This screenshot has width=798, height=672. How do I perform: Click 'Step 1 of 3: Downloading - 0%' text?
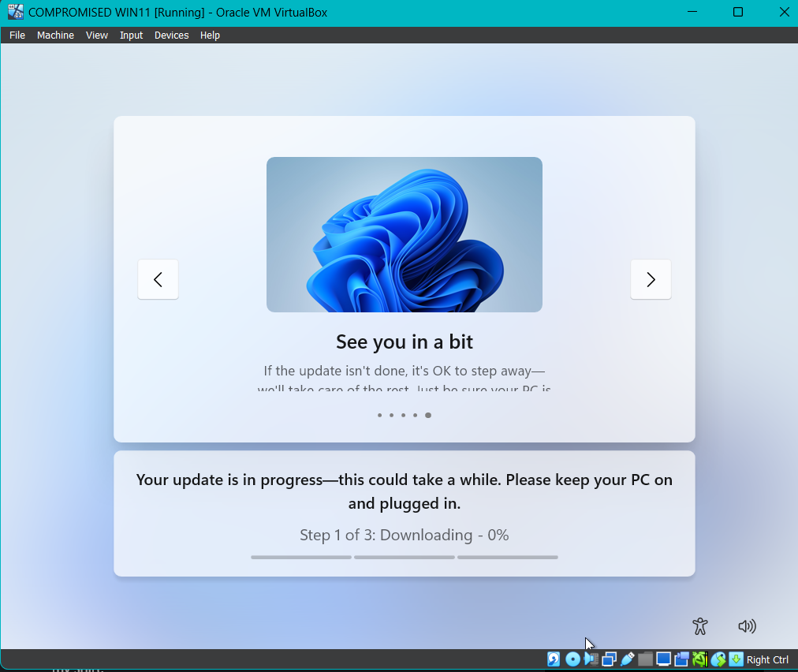pos(405,535)
